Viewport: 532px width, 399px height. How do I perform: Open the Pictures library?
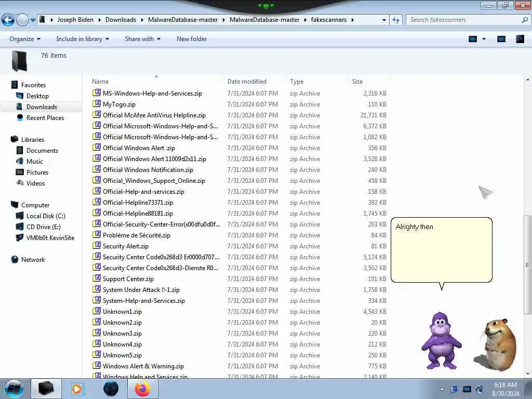37,172
